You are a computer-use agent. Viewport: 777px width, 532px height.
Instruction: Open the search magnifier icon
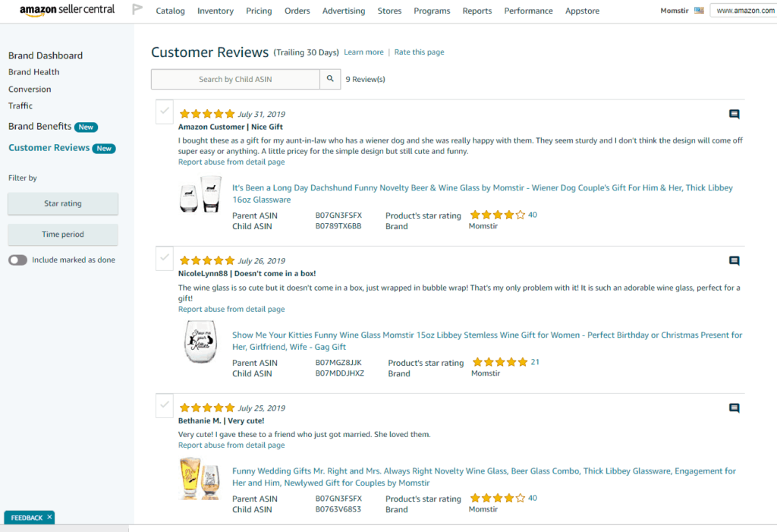(330, 78)
